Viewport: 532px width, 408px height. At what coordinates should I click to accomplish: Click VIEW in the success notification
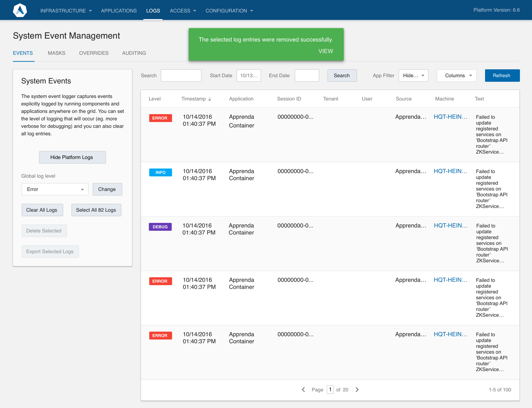click(326, 51)
